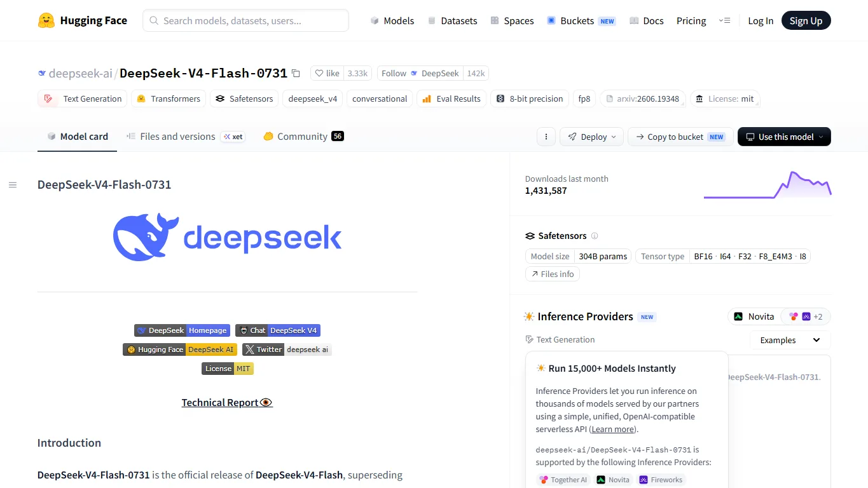Open the 3.33k likes count

pyautogui.click(x=357, y=73)
